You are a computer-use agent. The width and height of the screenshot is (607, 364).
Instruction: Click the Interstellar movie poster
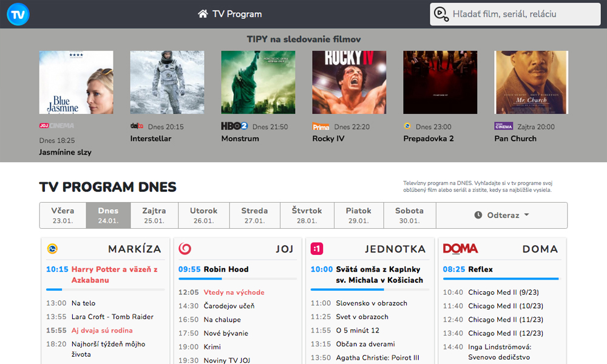coord(167,83)
